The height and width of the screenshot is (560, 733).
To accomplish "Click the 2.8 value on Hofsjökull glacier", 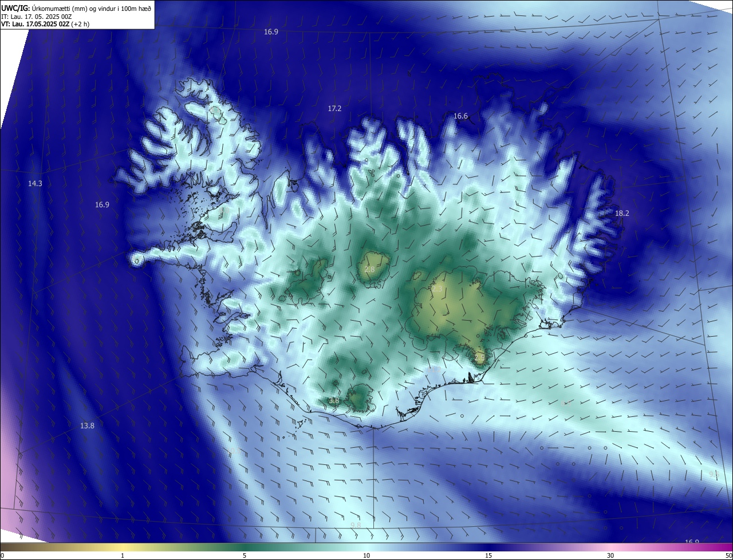I will (x=369, y=269).
